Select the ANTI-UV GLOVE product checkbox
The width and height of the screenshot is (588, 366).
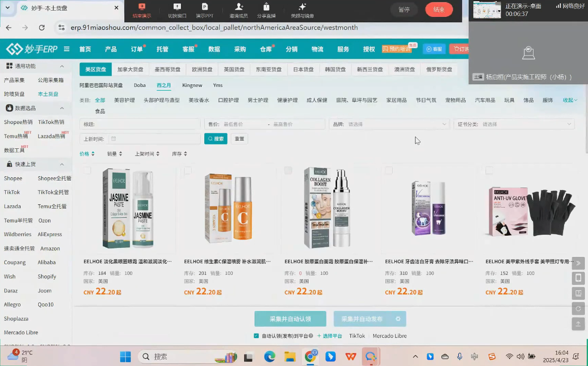point(489,170)
